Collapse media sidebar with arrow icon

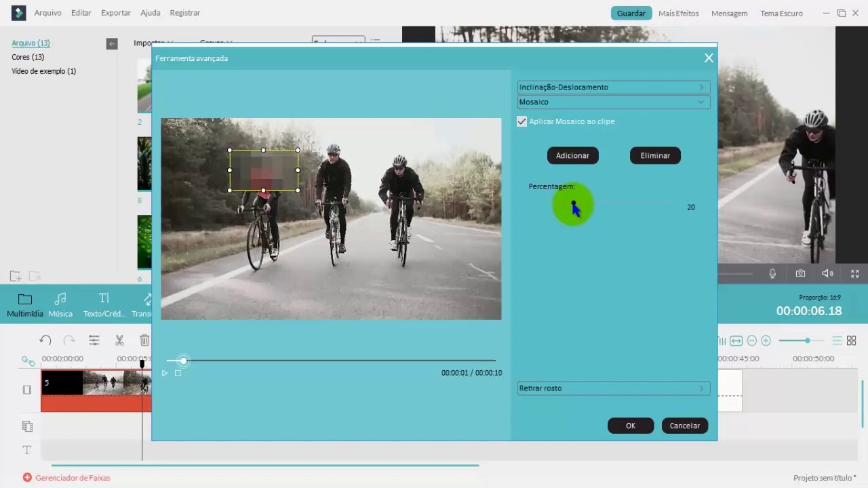click(x=112, y=43)
